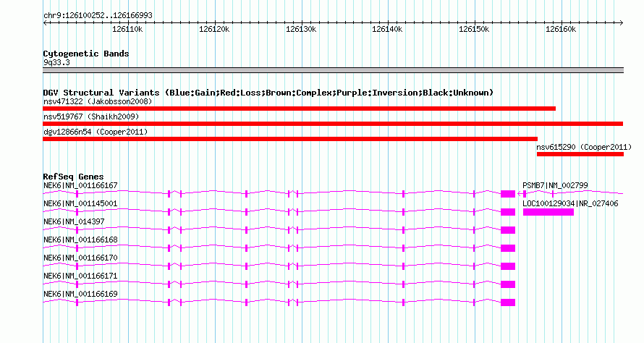Click the magenta LOC100129034 exon block
This screenshot has height=343, width=644.
[x=548, y=212]
